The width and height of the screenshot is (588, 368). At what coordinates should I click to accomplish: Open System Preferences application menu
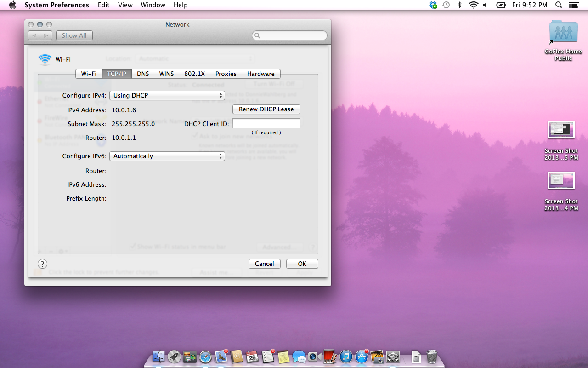tap(57, 5)
